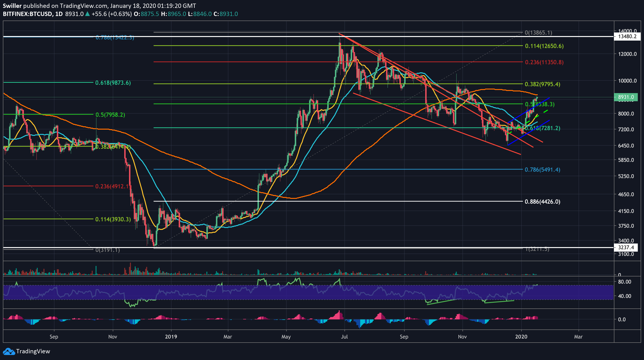Screen dimensions: 644x360
Task: Click the Jul label on time axis
Action: 344,337
